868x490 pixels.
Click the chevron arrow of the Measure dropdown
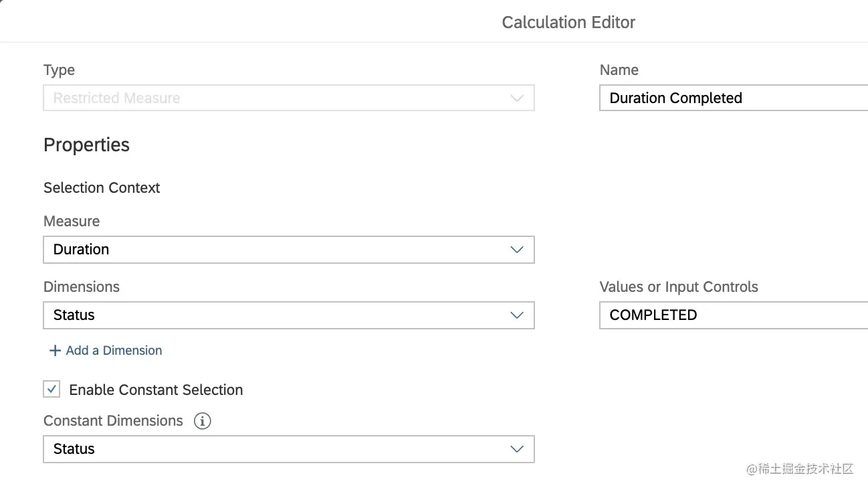(516, 250)
